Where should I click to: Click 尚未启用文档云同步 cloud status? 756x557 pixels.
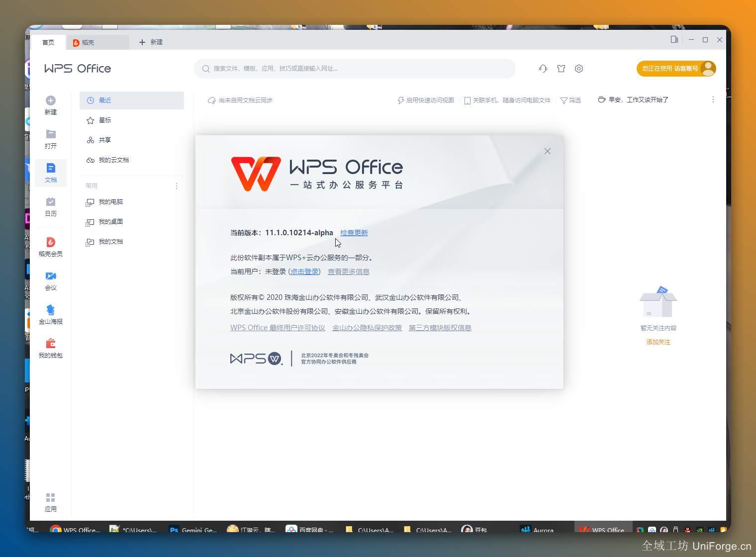[x=240, y=100]
